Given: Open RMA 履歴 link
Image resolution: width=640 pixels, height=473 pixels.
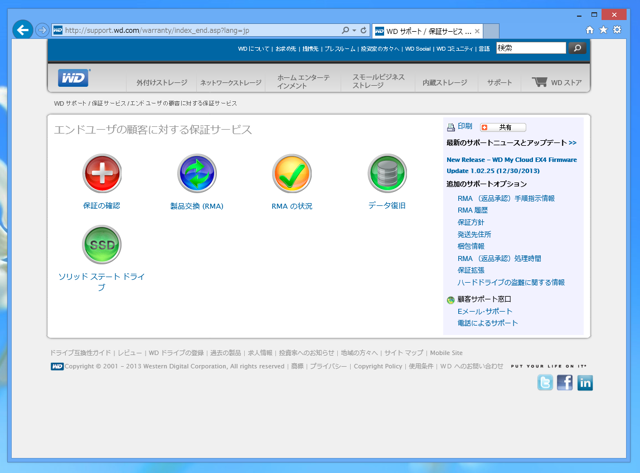Looking at the screenshot, I should pyautogui.click(x=472, y=210).
